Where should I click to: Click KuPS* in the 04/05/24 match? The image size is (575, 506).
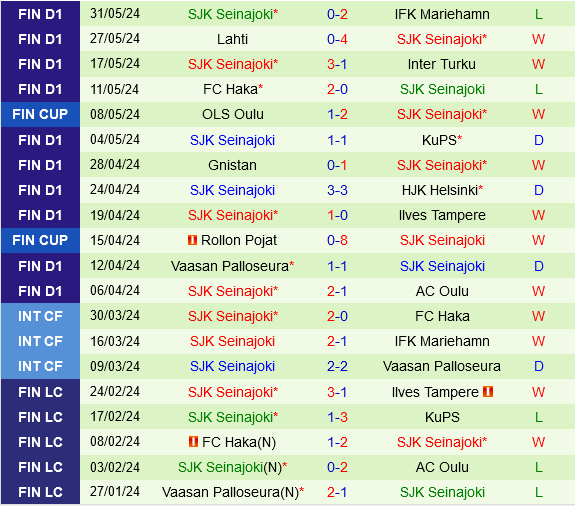442,140
